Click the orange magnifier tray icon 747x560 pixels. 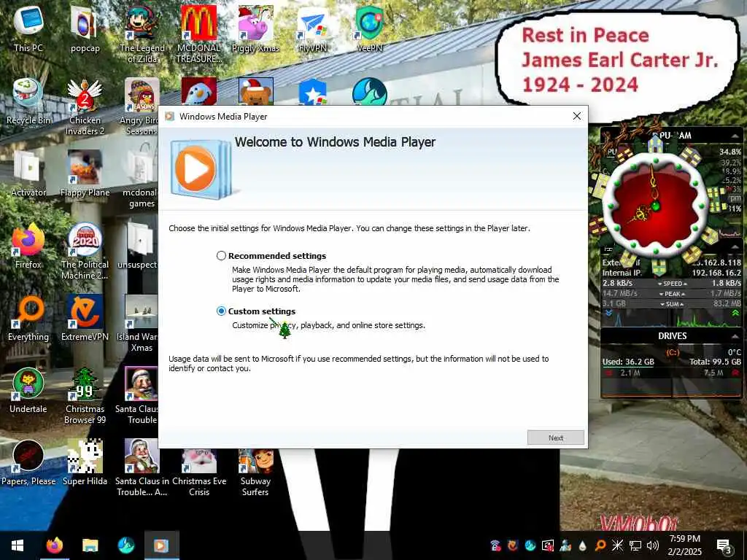click(600, 545)
